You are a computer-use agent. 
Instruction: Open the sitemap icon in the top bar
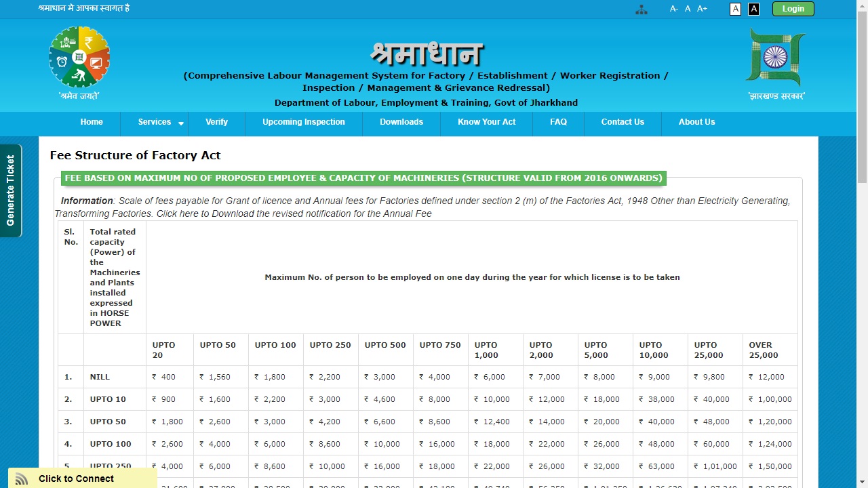(x=642, y=9)
